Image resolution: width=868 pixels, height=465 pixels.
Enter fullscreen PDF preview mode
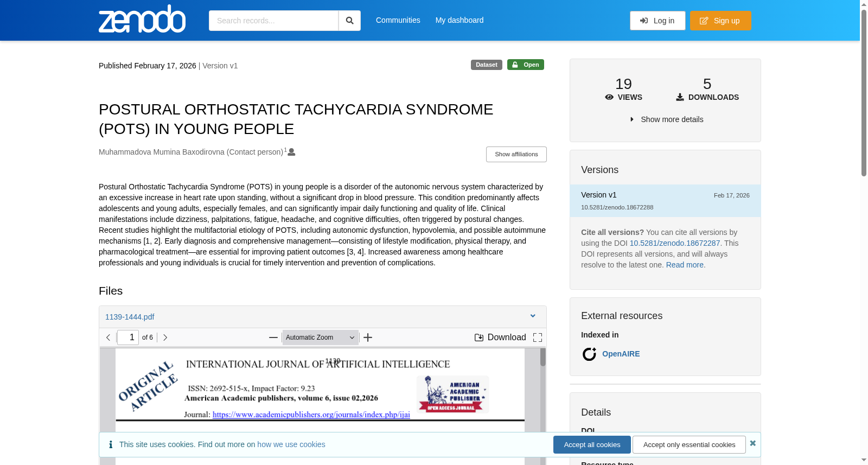[x=538, y=337]
